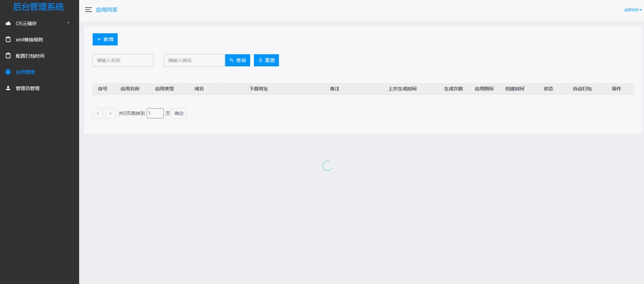
Task: Click the 序号 column header
Action: click(x=103, y=89)
